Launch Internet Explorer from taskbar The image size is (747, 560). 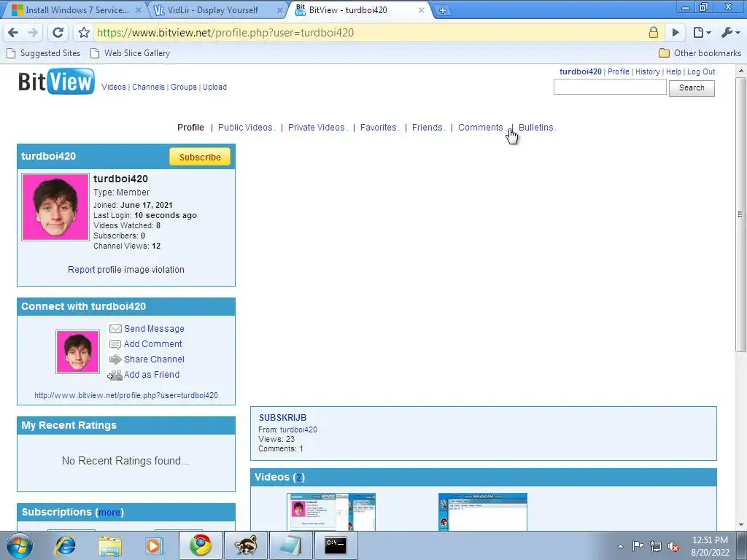tap(65, 545)
